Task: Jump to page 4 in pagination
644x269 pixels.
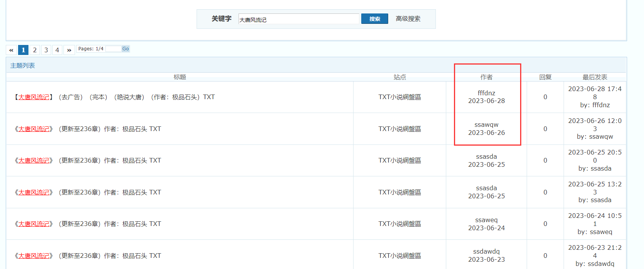Action: click(57, 50)
